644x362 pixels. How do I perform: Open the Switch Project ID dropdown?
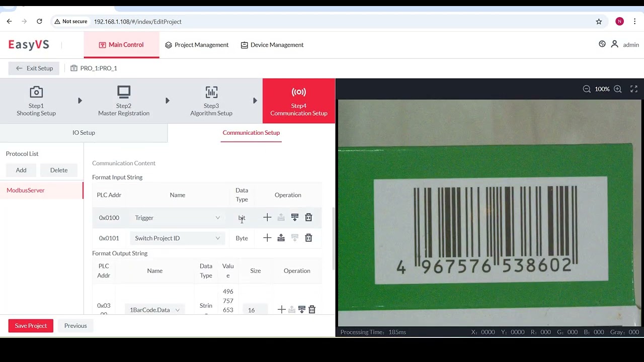click(x=177, y=238)
